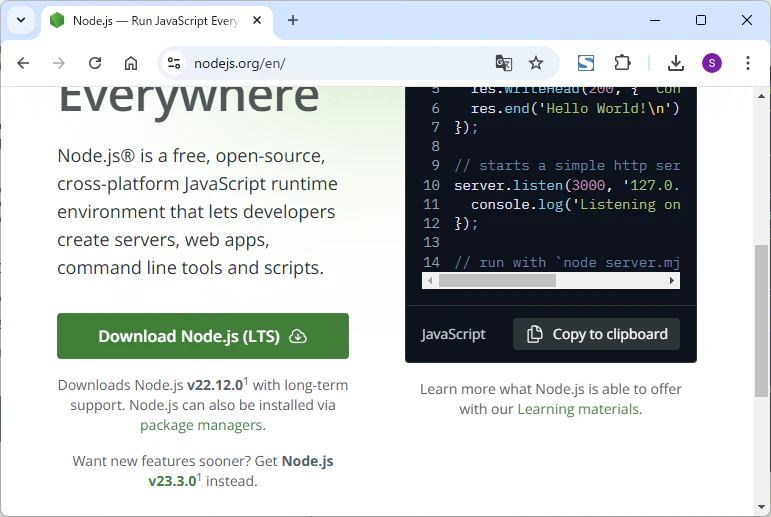The height and width of the screenshot is (517, 771).
Task: Open the package managers link
Action: pos(203,425)
